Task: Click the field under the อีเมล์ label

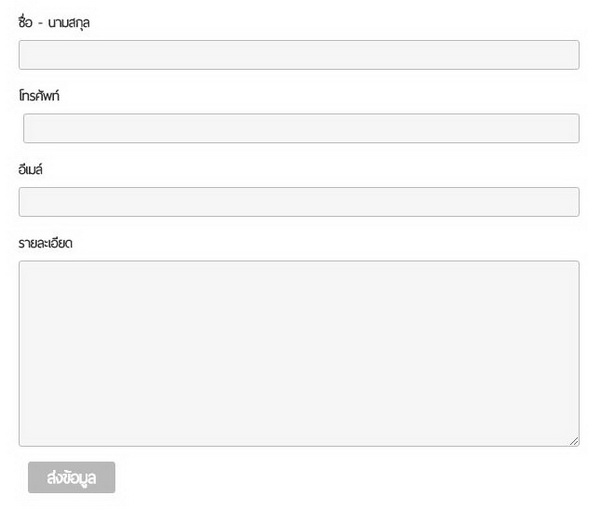Action: (x=299, y=202)
